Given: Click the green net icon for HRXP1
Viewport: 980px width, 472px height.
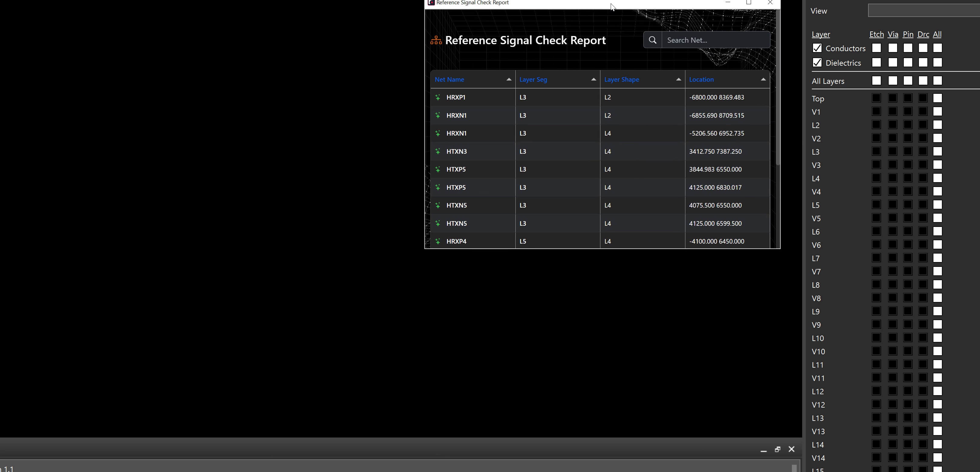Looking at the screenshot, I should 438,97.
